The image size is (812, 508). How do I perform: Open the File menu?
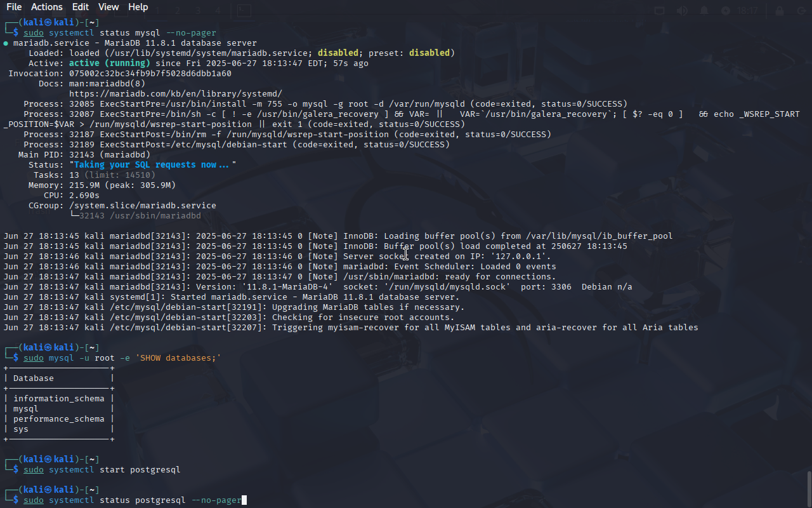coord(14,7)
